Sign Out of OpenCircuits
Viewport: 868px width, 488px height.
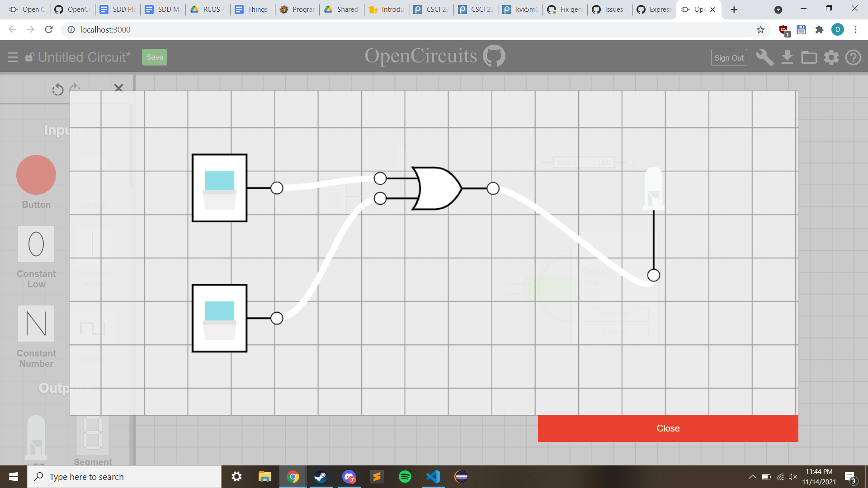[x=729, y=57]
